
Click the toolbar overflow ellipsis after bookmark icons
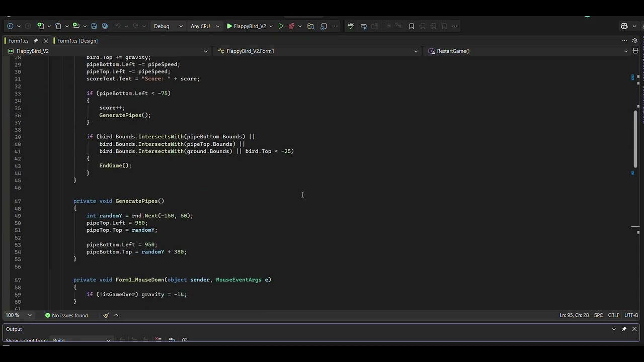coord(454,26)
